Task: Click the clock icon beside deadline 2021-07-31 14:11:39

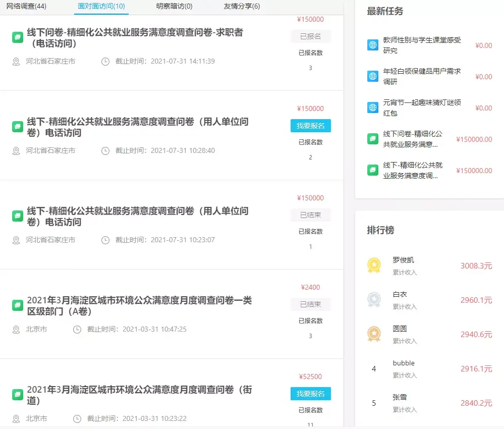Action: tap(105, 62)
